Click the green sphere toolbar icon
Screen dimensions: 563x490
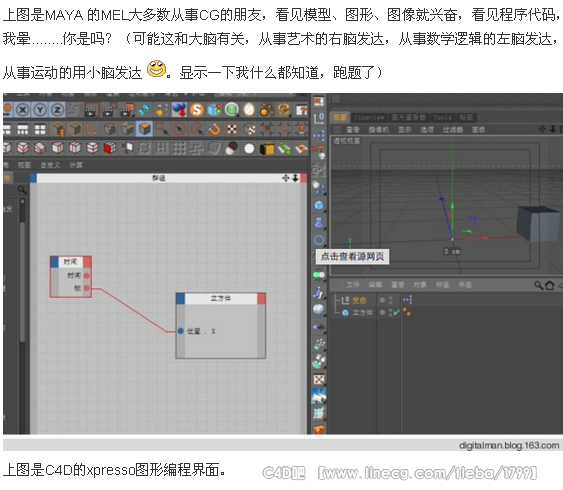tap(232, 110)
